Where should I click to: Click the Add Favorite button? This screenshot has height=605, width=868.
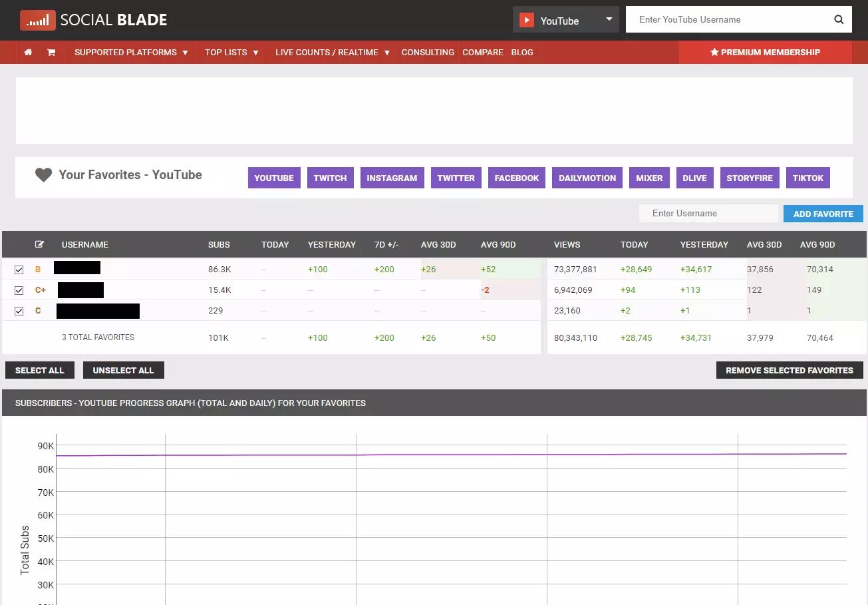pyautogui.click(x=823, y=214)
